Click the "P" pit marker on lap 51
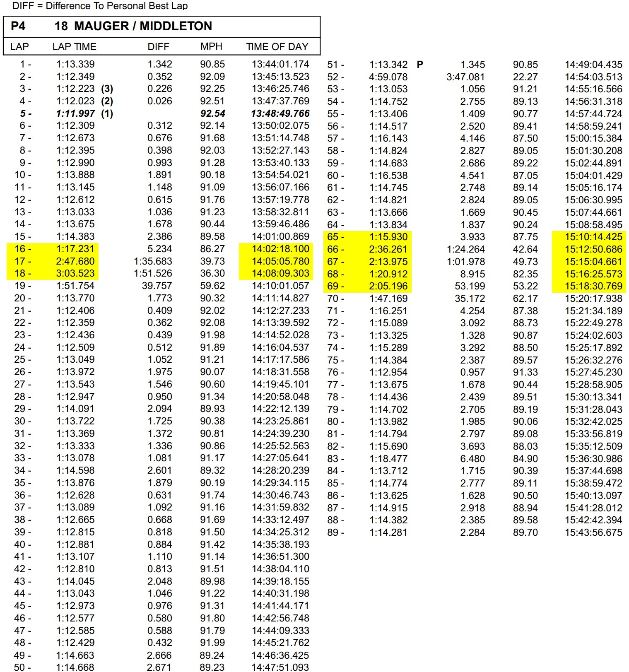This screenshot has height=672, width=629. point(420,65)
